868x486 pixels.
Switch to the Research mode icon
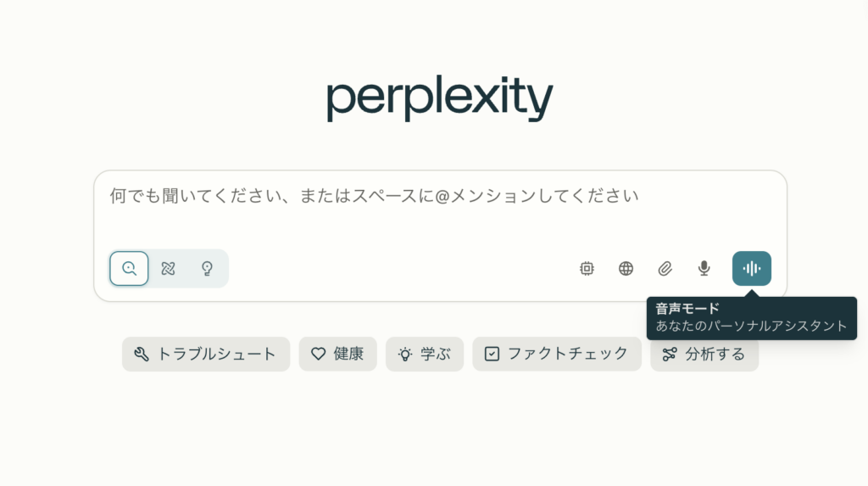pos(169,269)
